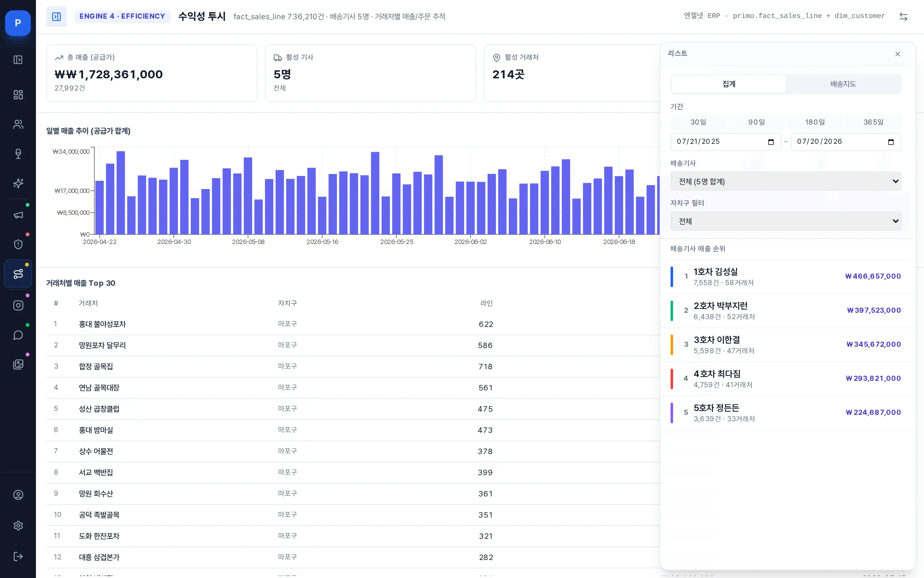Click the ENGINE 4 · EFFICIENCY badge
The image size is (924, 578).
coord(122,16)
